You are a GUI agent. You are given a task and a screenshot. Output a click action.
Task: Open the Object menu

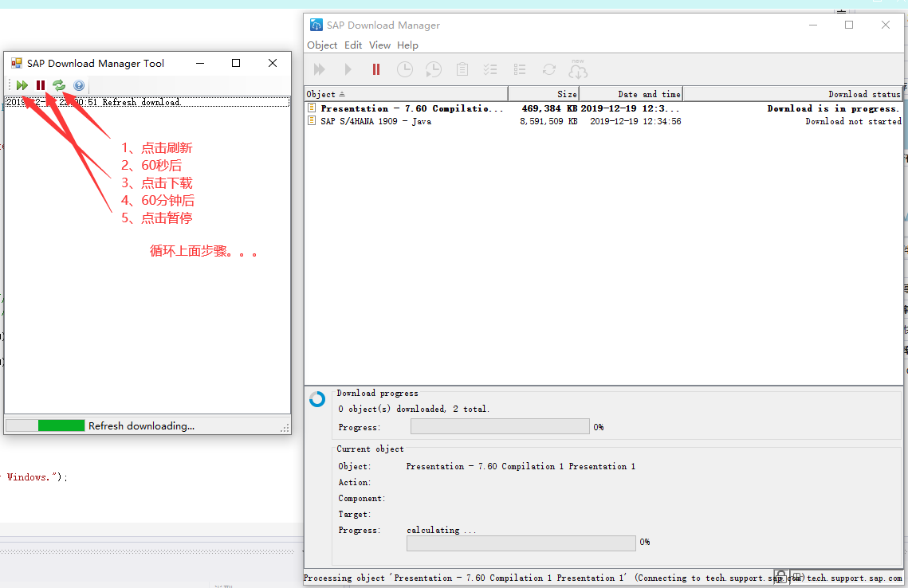click(x=321, y=45)
